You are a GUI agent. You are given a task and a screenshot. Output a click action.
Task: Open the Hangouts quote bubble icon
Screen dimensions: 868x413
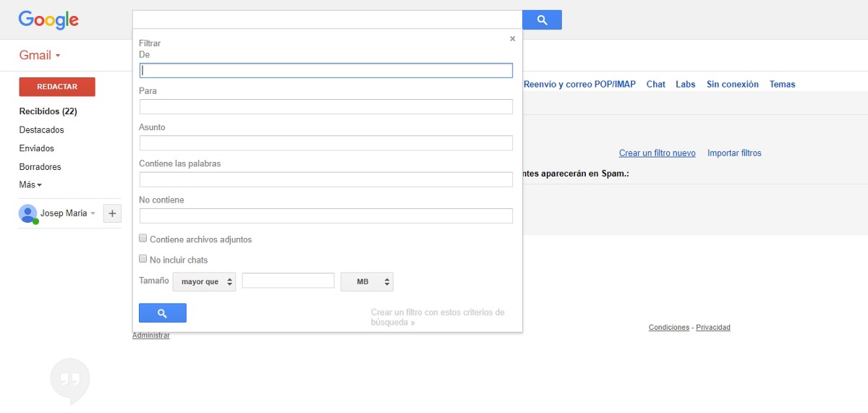tap(70, 380)
